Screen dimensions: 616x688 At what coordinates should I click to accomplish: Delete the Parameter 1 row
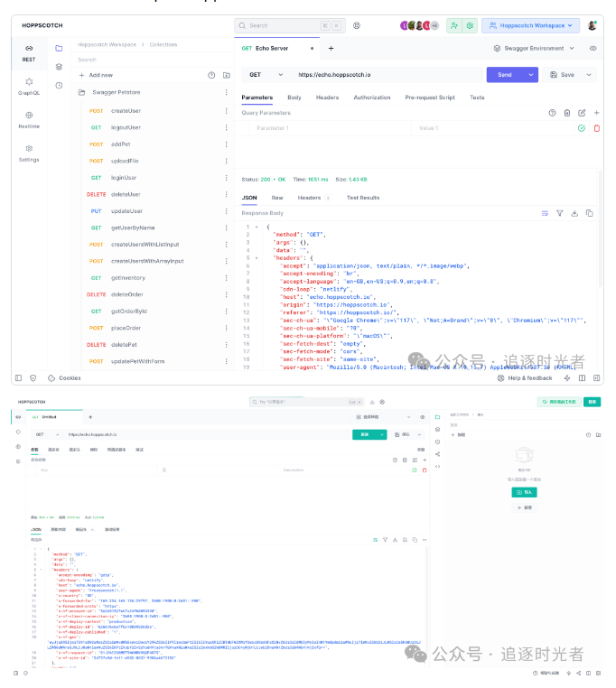(597, 128)
